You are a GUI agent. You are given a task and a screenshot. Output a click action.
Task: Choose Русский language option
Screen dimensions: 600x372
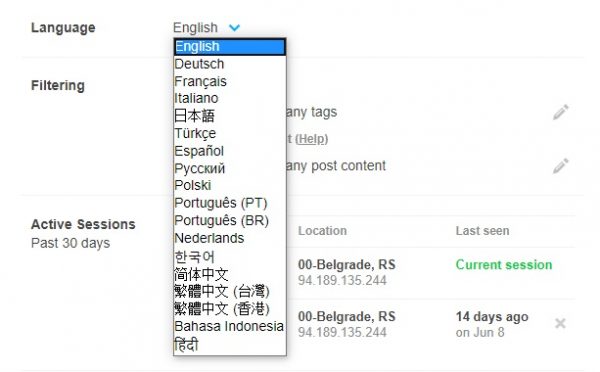tap(230, 168)
